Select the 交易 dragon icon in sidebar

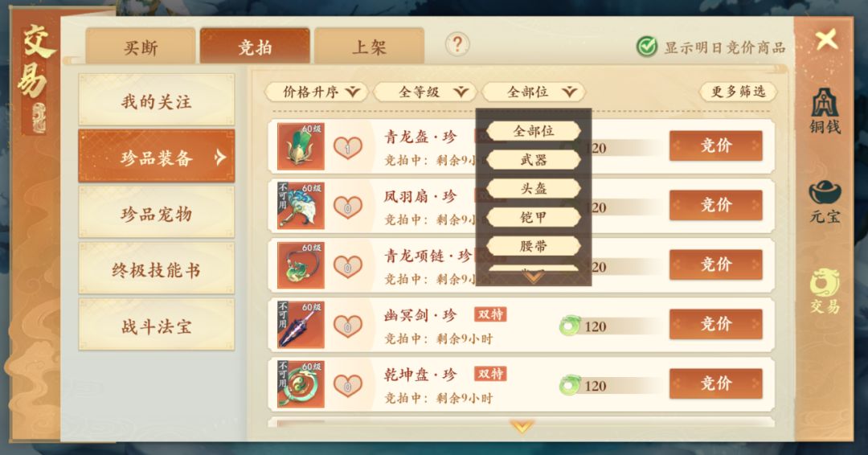coord(825,291)
